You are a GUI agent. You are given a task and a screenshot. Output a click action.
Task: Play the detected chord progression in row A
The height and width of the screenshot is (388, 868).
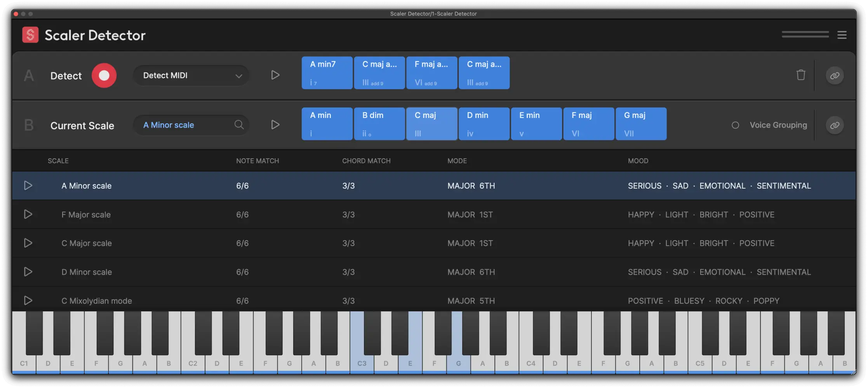click(275, 75)
